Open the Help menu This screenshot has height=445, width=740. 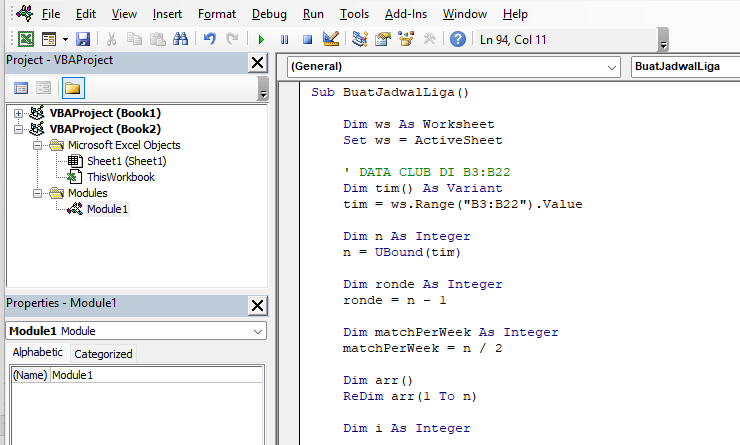(515, 14)
